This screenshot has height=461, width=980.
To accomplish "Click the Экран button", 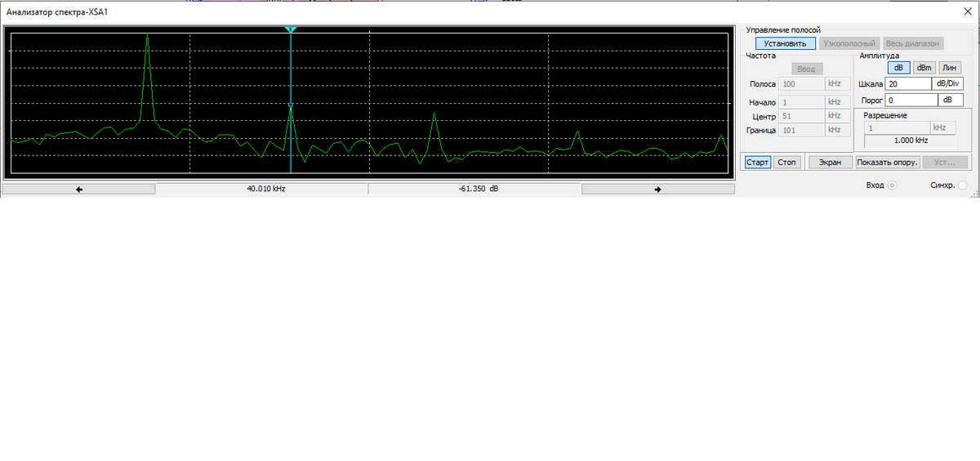I will coord(831,162).
